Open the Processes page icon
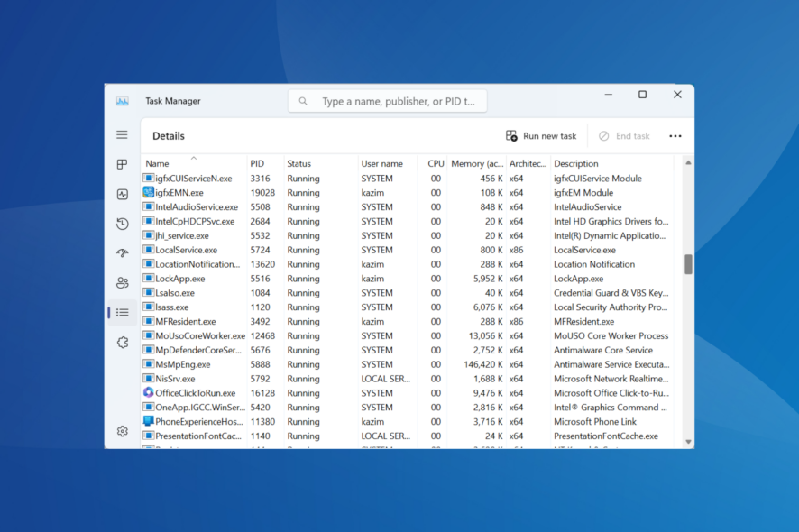Screen dimensions: 799x532 [x=122, y=165]
